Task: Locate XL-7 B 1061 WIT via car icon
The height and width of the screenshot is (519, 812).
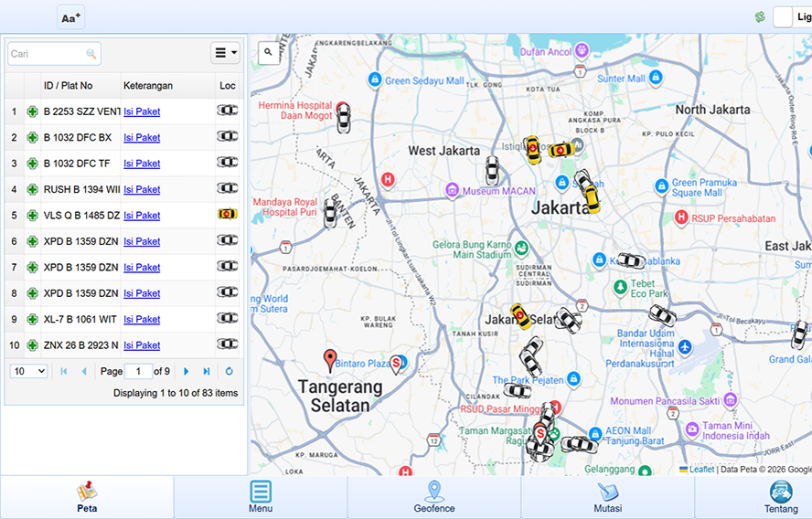Action: (228, 318)
